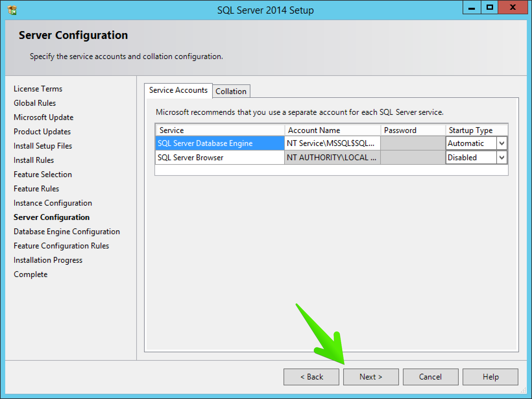
Task: Go back with the Back button
Action: 311,377
